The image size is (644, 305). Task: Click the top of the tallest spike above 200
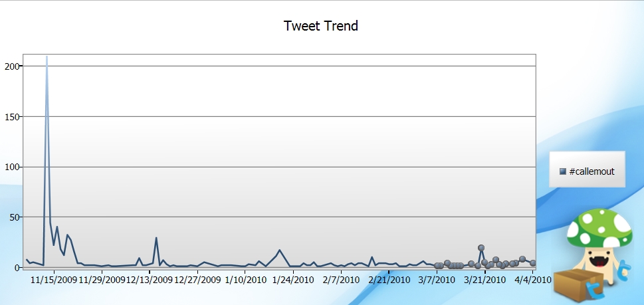click(47, 56)
